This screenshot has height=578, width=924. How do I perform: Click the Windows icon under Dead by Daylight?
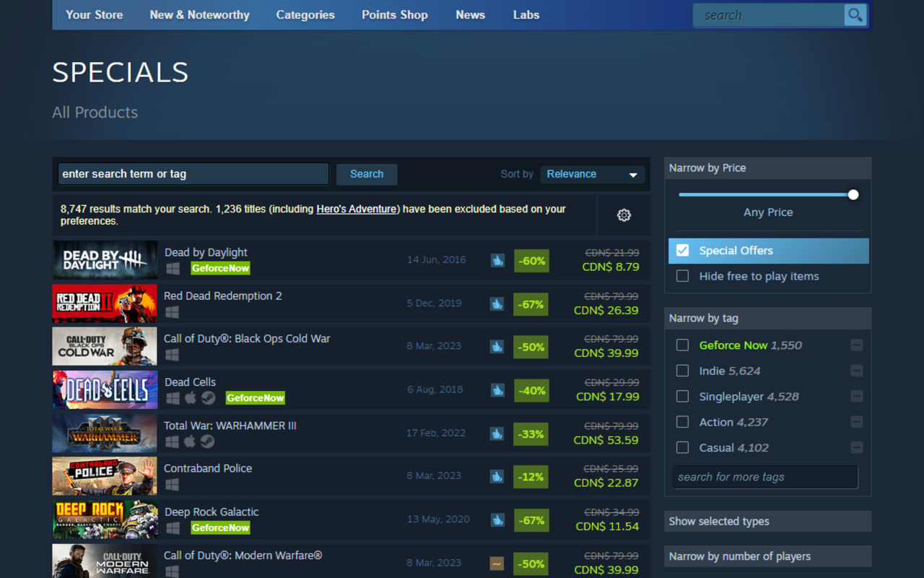173,268
